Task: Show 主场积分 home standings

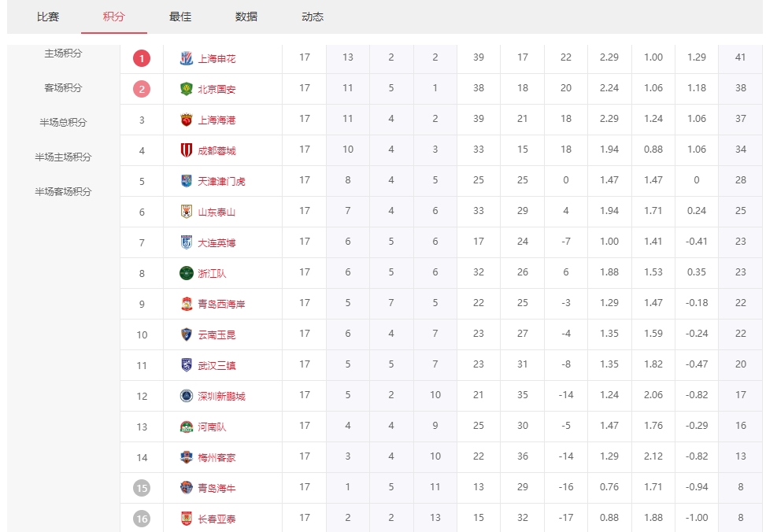Action: [x=63, y=54]
